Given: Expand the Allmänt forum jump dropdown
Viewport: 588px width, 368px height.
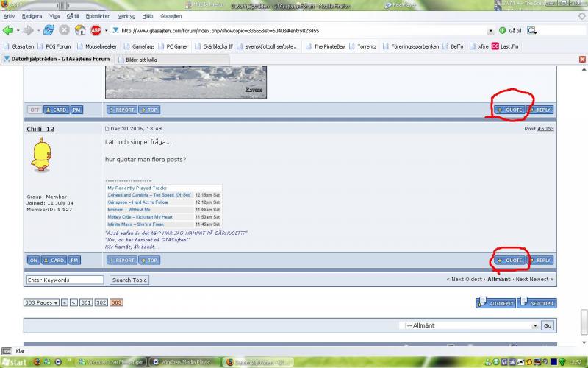Looking at the screenshot, I should (x=535, y=325).
